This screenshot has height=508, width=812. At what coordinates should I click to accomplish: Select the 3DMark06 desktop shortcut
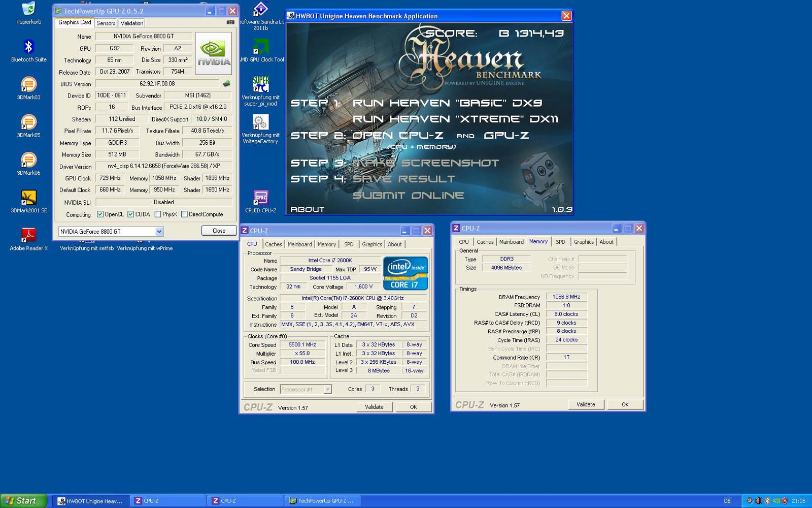click(x=29, y=160)
